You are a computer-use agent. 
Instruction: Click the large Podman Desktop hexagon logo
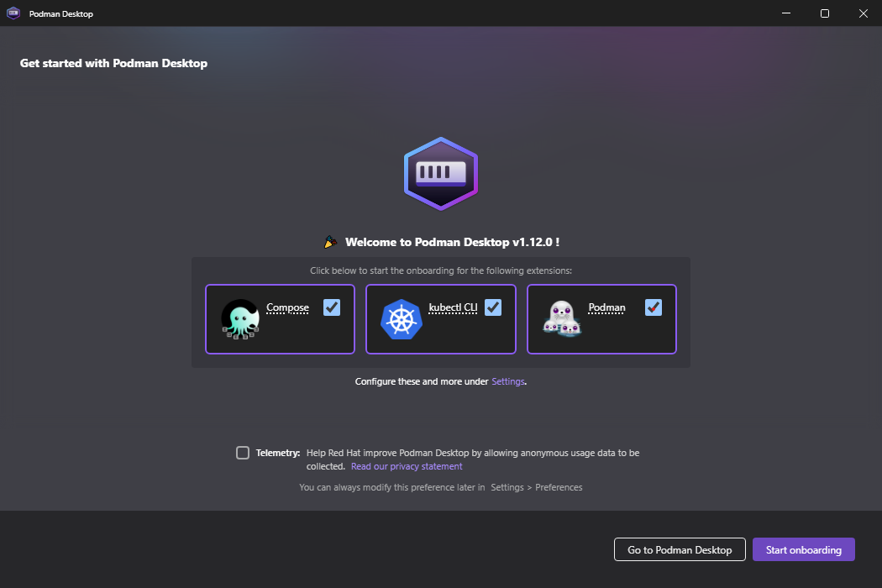click(x=441, y=174)
